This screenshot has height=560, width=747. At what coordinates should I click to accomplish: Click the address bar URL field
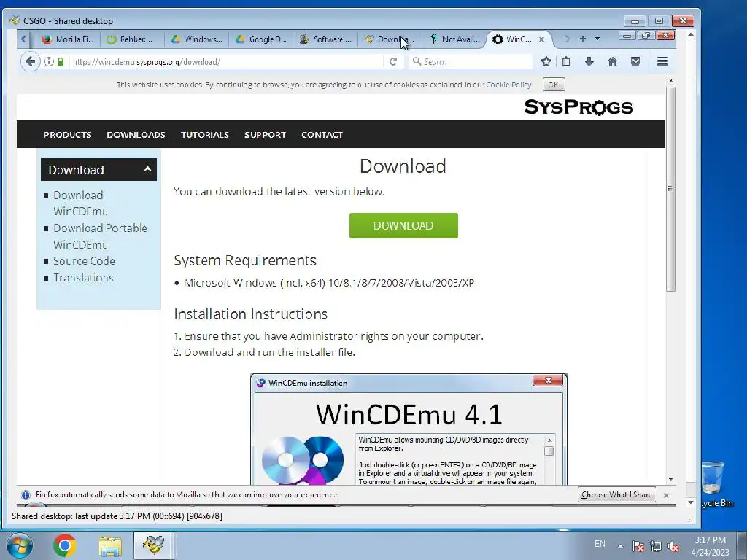coord(226,61)
